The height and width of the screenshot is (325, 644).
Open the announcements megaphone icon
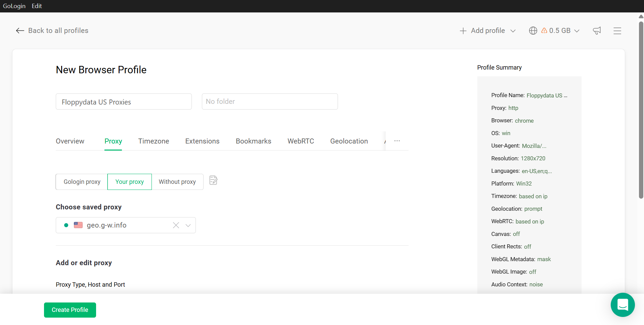(x=597, y=31)
